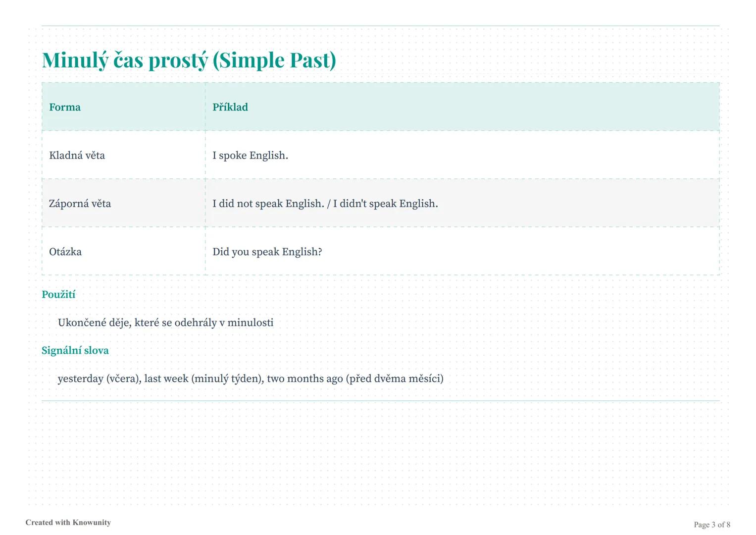
Task: Click the translation "(před dvěma měsíci)"
Action: (x=395, y=379)
